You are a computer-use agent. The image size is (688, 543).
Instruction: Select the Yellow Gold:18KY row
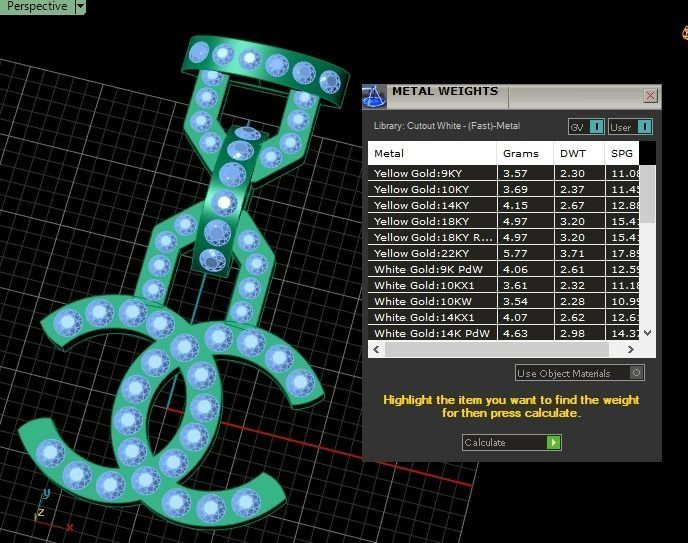503,221
